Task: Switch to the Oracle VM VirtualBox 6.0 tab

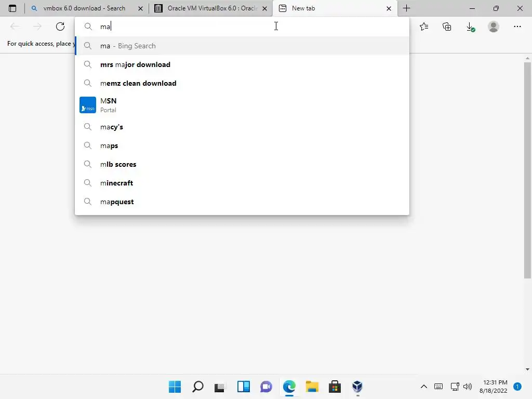Action: tap(210, 8)
